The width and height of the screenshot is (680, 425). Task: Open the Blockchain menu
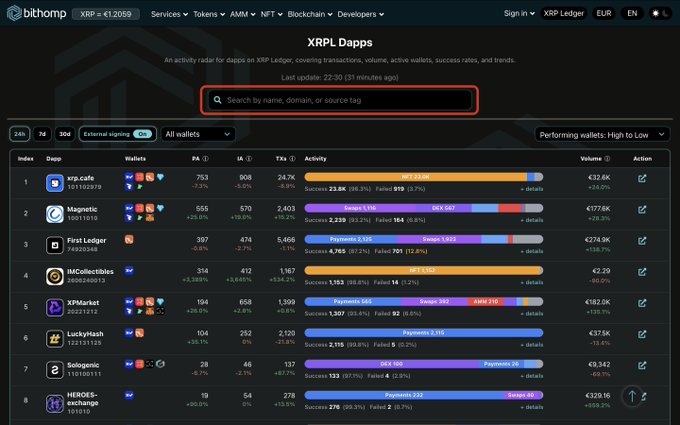coord(310,14)
